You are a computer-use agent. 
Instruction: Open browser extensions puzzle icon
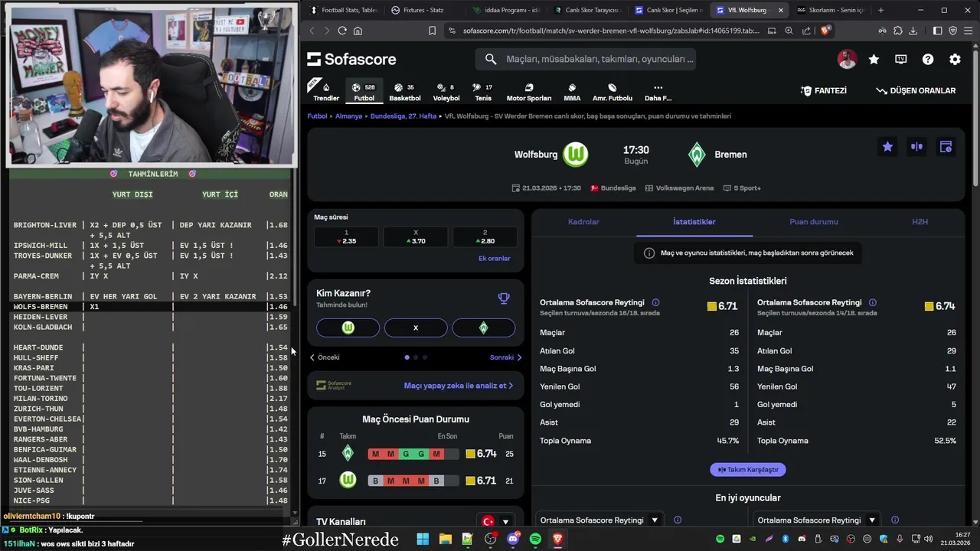[898, 31]
